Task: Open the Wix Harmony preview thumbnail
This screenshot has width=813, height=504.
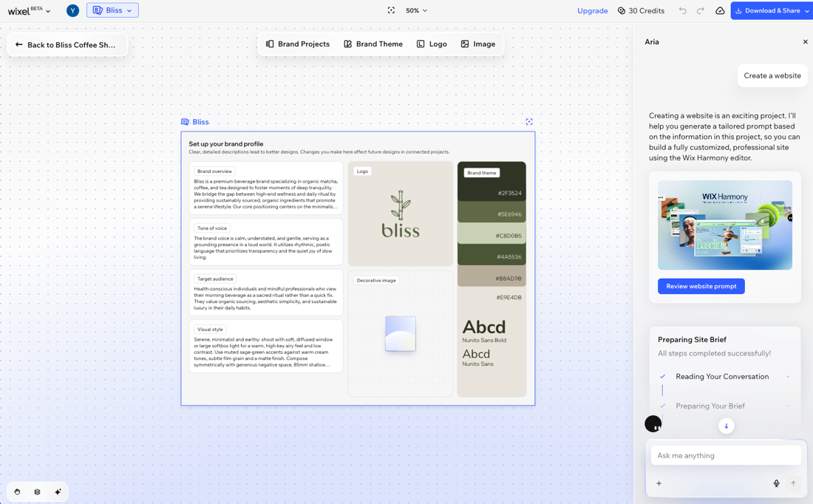Action: [x=725, y=225]
